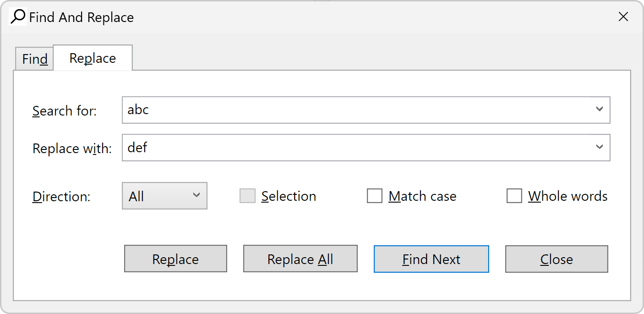Click the magnifier icon in the title bar
The height and width of the screenshot is (314, 644).
18,17
